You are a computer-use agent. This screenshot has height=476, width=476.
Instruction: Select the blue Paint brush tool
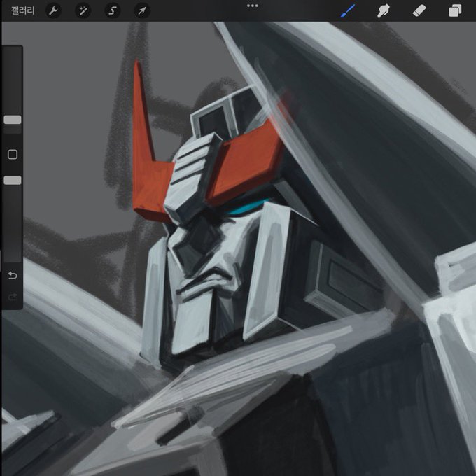coord(348,11)
